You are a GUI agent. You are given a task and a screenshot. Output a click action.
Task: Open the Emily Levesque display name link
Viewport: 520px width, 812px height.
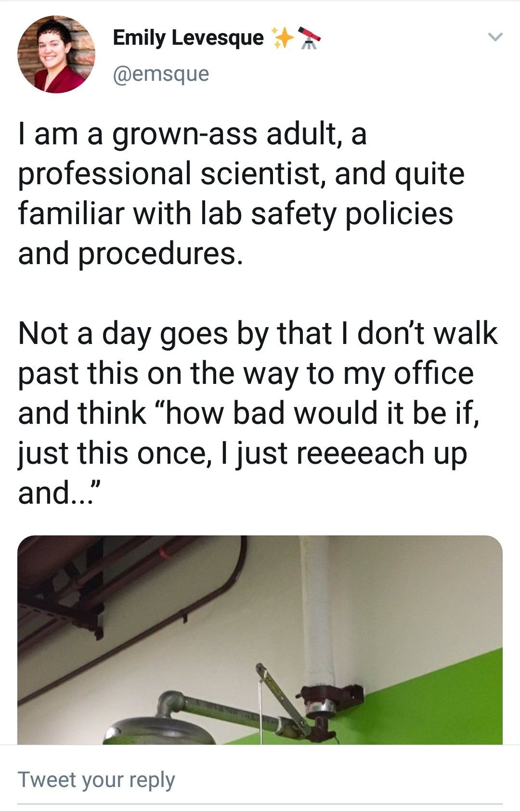pyautogui.click(x=188, y=38)
